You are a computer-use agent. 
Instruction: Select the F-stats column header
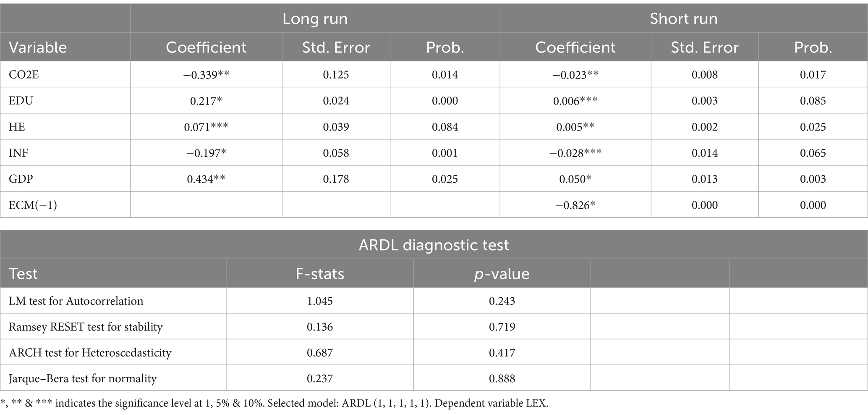point(320,273)
